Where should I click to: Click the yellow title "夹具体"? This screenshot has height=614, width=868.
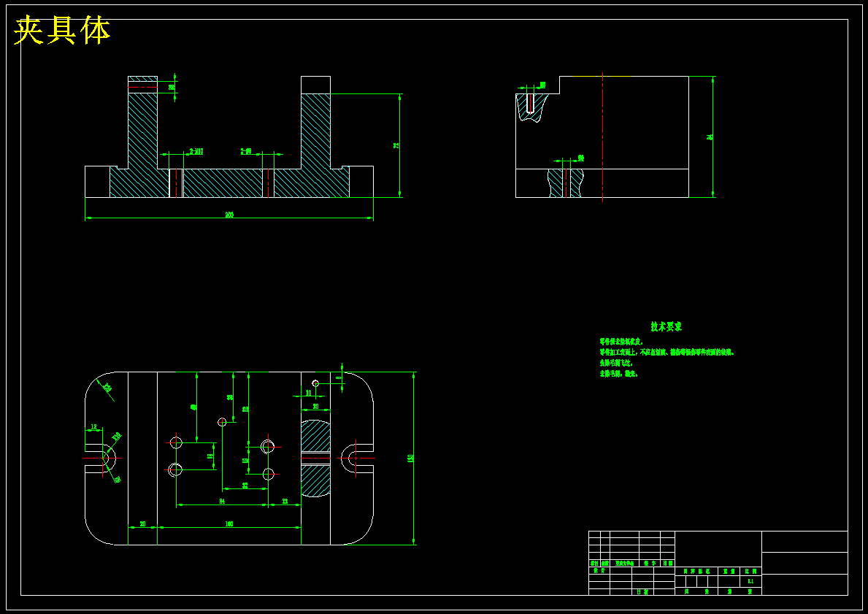(x=62, y=31)
